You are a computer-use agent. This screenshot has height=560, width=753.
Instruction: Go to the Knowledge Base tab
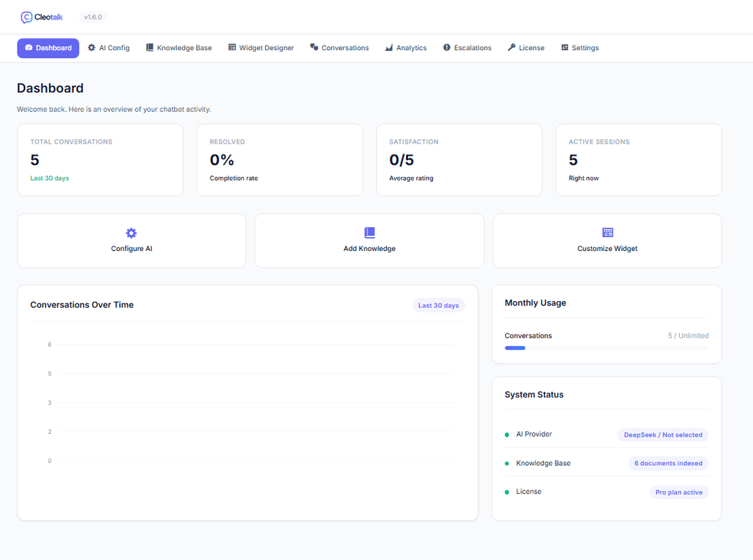[179, 48]
